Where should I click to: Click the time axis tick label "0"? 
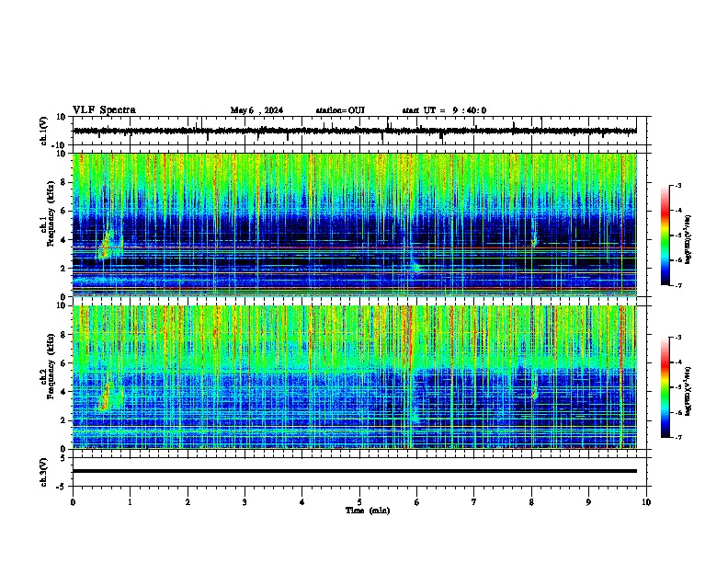[x=73, y=502]
